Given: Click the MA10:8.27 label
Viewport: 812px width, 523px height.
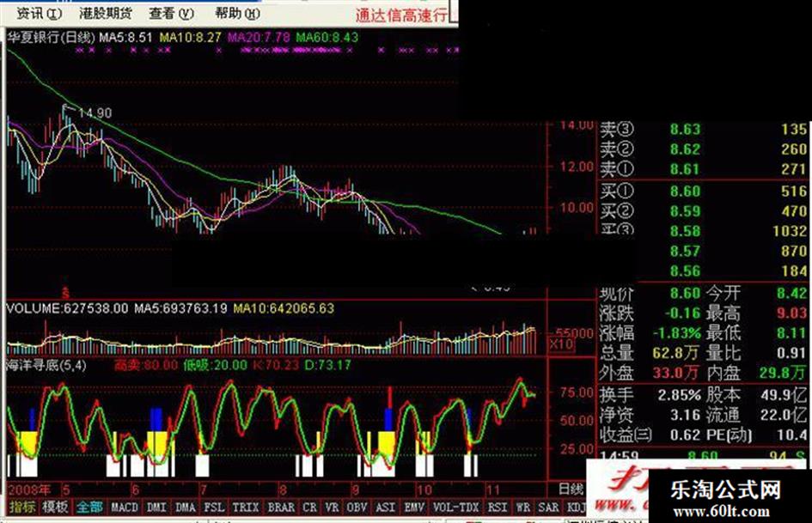Looking at the screenshot, I should click(x=190, y=37).
